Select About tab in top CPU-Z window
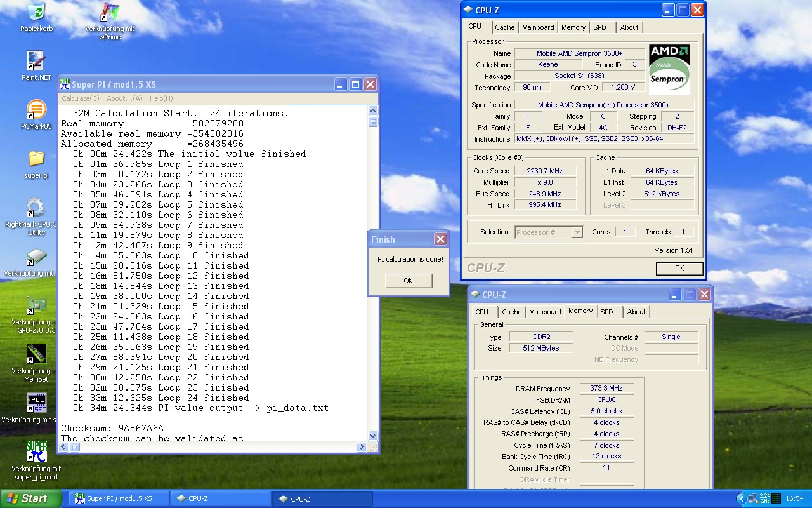812x508 pixels. pyautogui.click(x=629, y=27)
